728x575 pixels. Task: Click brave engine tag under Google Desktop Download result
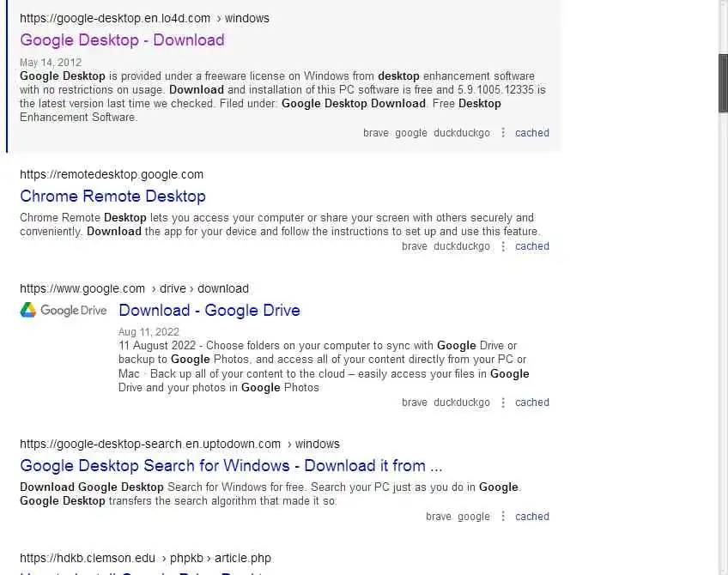tap(376, 133)
